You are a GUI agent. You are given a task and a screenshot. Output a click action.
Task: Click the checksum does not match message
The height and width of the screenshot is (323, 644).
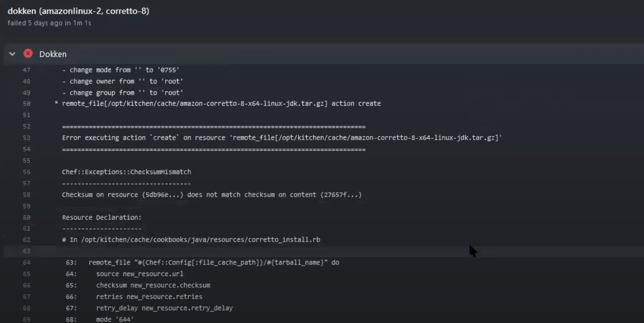coord(212,195)
